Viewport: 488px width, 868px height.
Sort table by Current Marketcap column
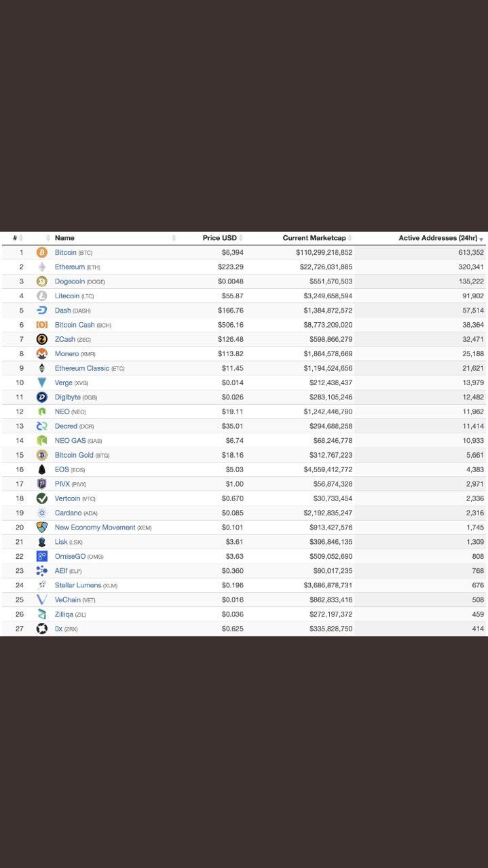(x=317, y=238)
